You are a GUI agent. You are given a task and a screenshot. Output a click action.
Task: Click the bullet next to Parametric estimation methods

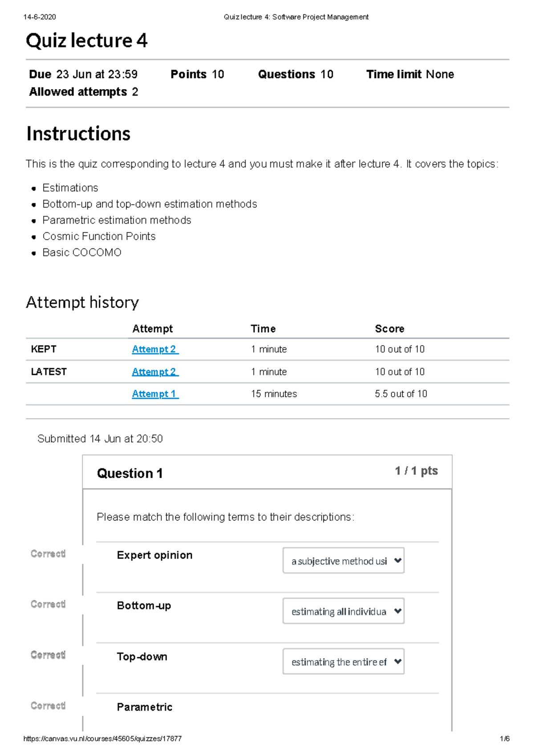click(35, 220)
